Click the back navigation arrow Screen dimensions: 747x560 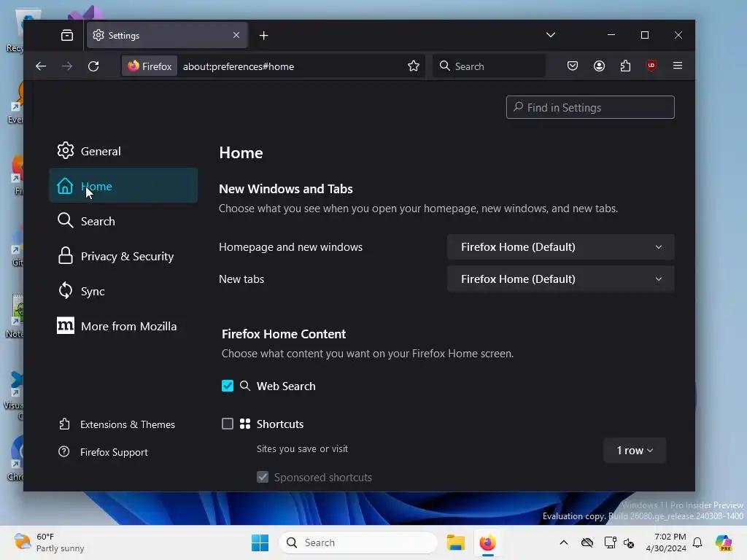(41, 66)
